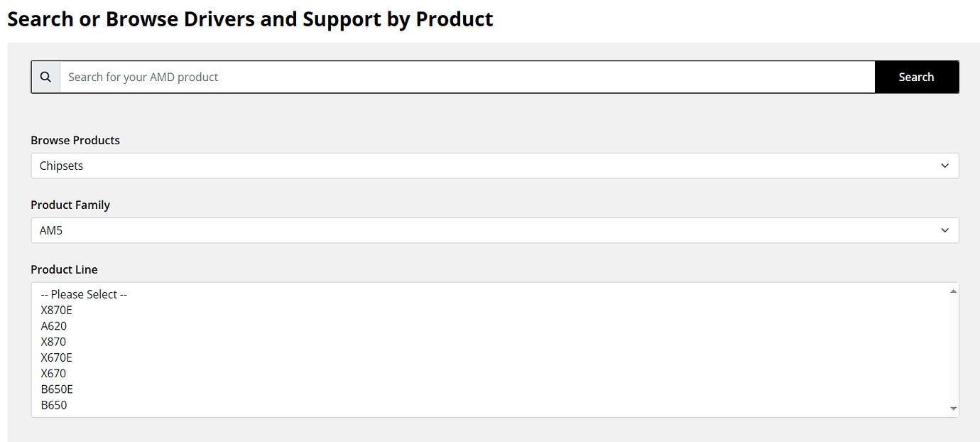Click the Browse Products chevron arrow
980x442 pixels.
(944, 166)
